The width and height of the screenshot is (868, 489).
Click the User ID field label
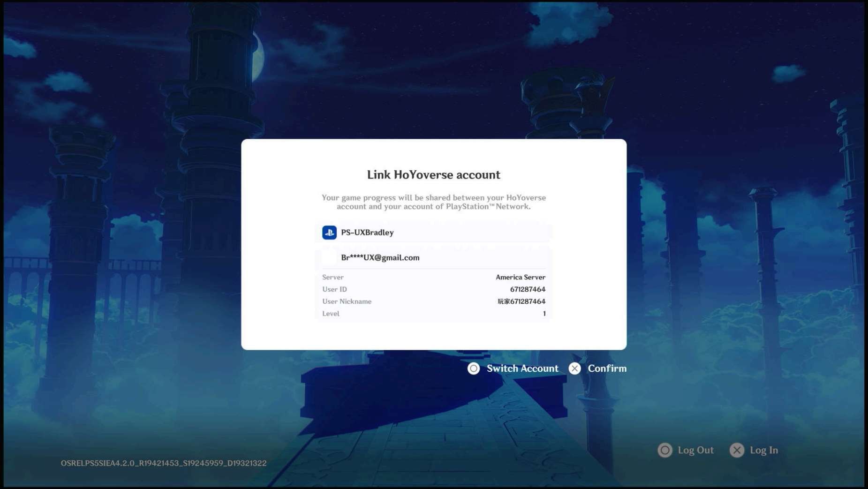334,289
